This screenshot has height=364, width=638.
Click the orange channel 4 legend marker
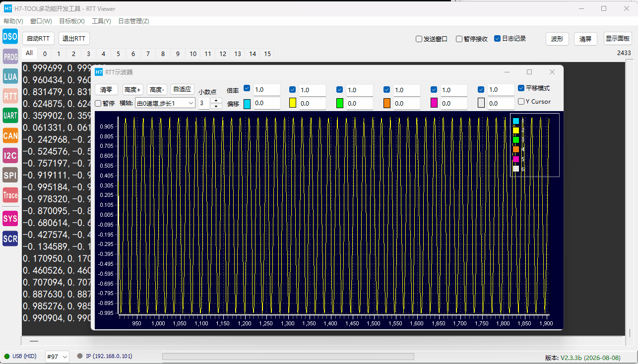[516, 149]
